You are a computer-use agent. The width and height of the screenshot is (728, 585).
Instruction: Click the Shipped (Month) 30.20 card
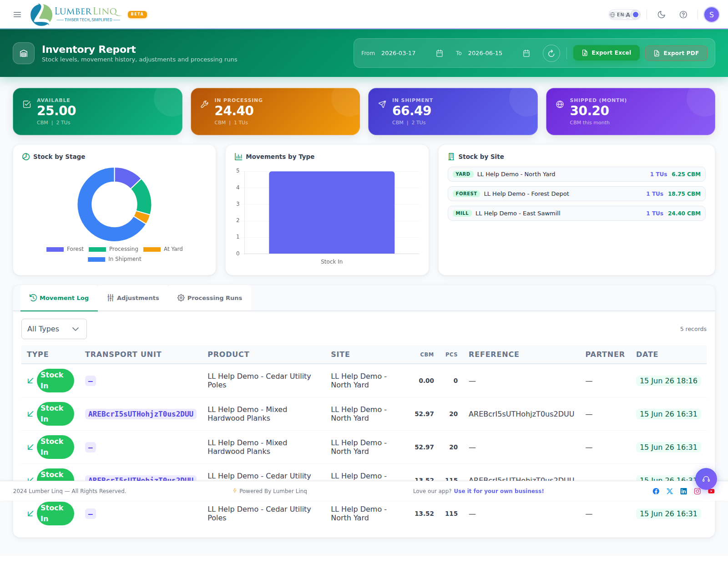[x=631, y=112]
